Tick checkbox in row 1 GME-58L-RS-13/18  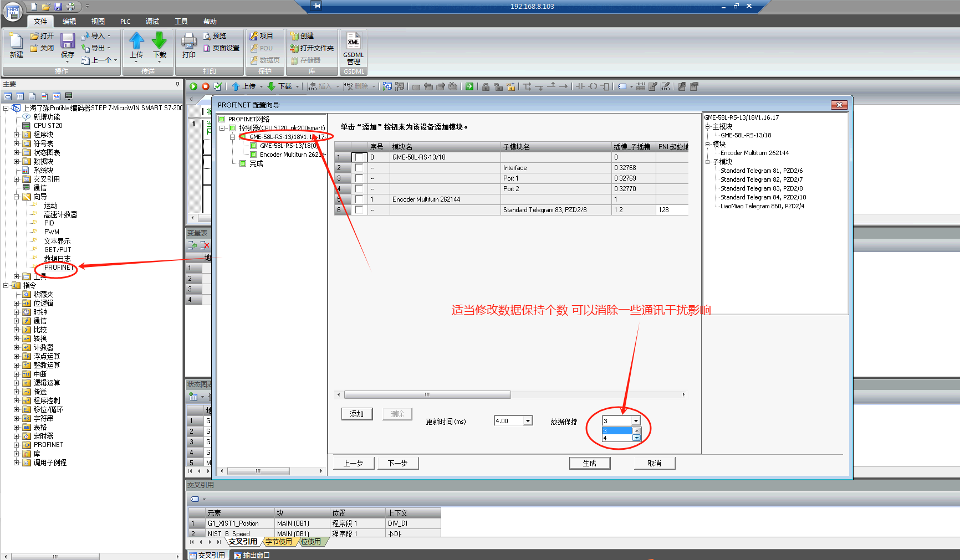pyautogui.click(x=359, y=157)
